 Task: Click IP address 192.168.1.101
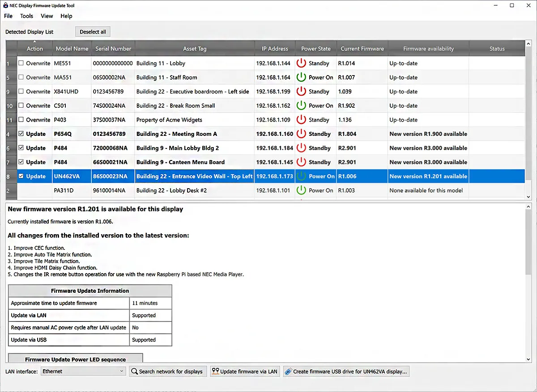coord(273,190)
